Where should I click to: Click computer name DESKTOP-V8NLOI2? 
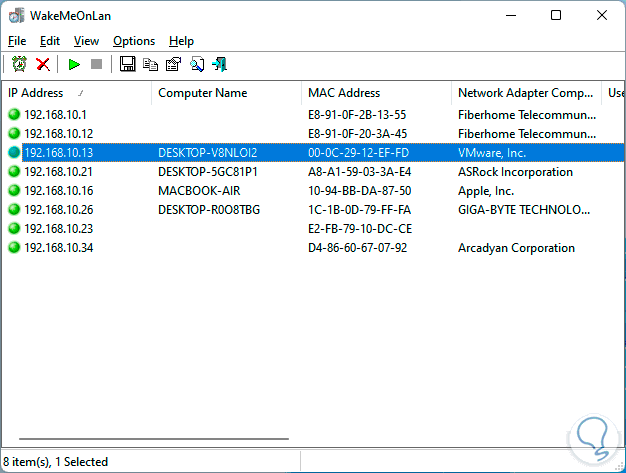pos(208,152)
